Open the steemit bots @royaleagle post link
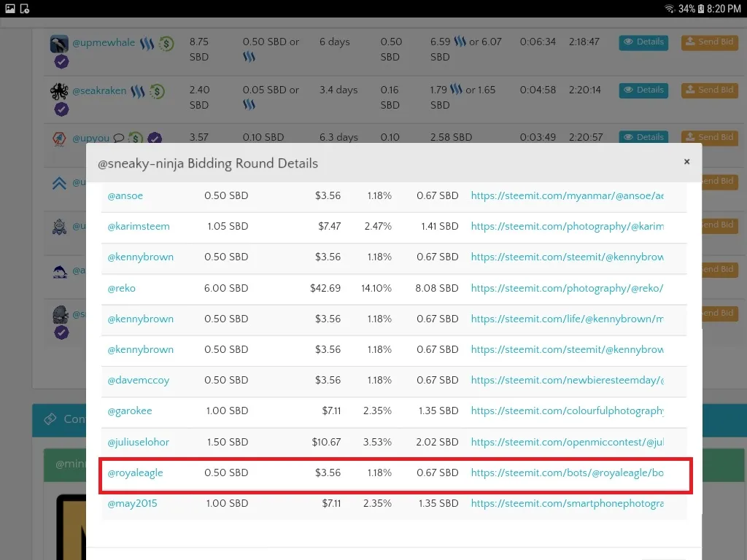 (x=568, y=472)
